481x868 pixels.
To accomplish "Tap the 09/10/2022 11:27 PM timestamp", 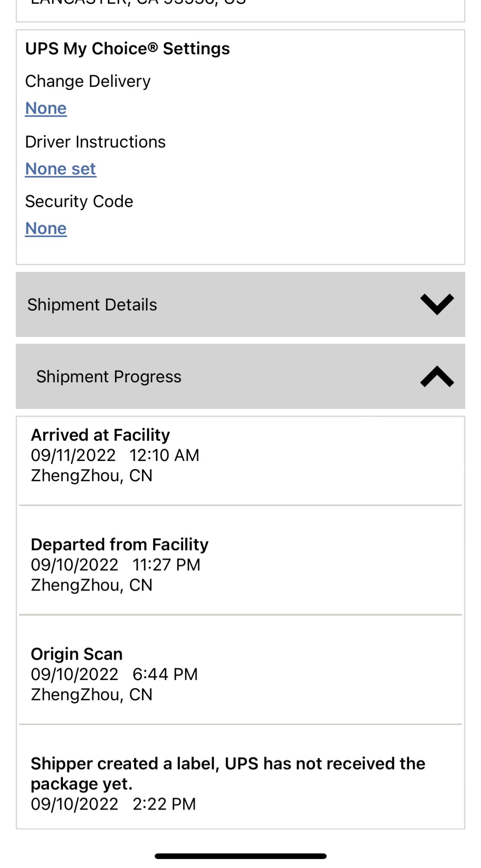I will coord(115,565).
